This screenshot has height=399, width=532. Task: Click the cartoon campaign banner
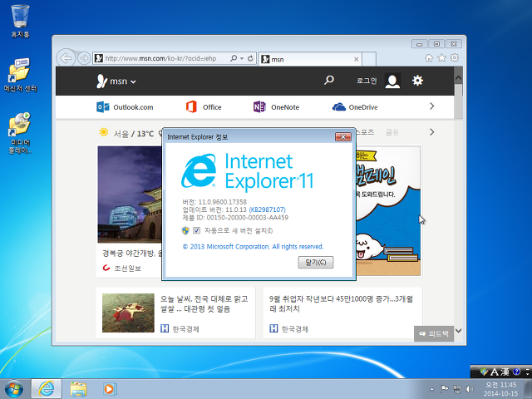coord(388,210)
